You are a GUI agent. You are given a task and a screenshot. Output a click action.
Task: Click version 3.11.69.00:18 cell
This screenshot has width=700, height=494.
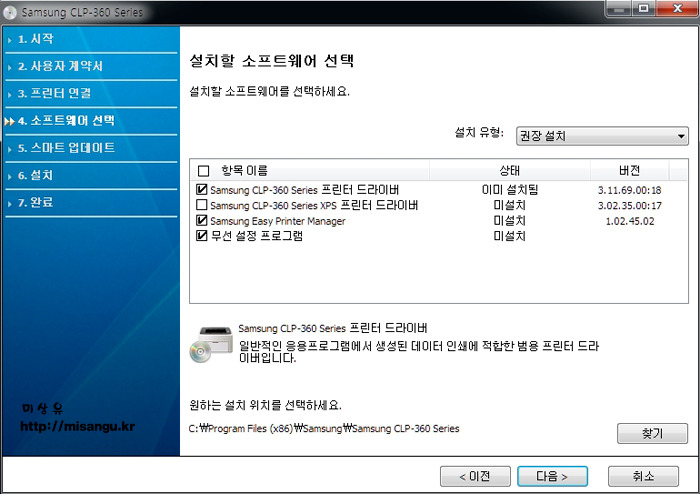click(629, 190)
